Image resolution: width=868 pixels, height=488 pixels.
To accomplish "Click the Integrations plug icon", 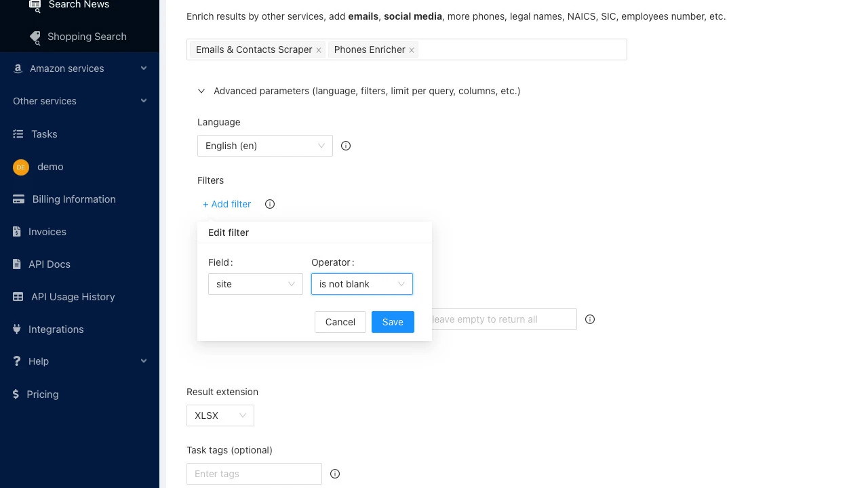I will pyautogui.click(x=17, y=329).
